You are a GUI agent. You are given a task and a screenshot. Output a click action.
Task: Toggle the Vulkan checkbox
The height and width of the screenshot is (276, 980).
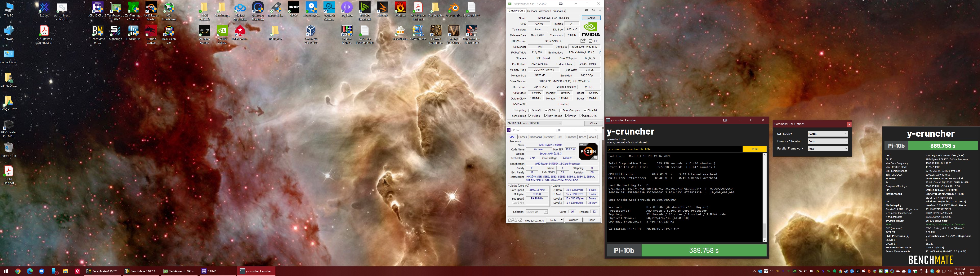(x=530, y=116)
